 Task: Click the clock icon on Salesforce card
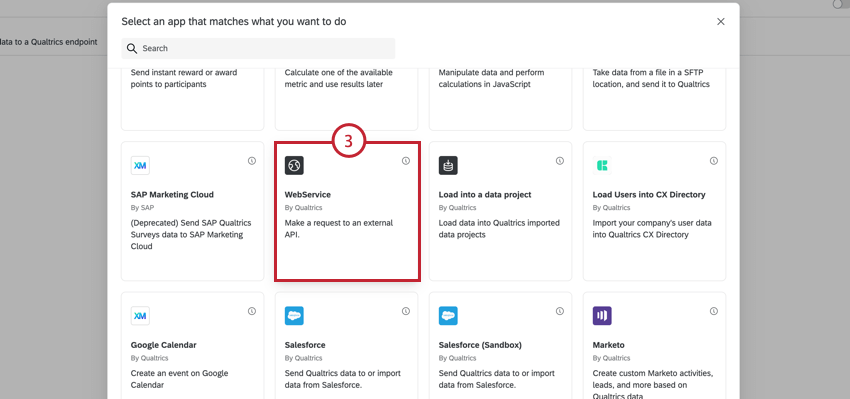[x=406, y=311]
